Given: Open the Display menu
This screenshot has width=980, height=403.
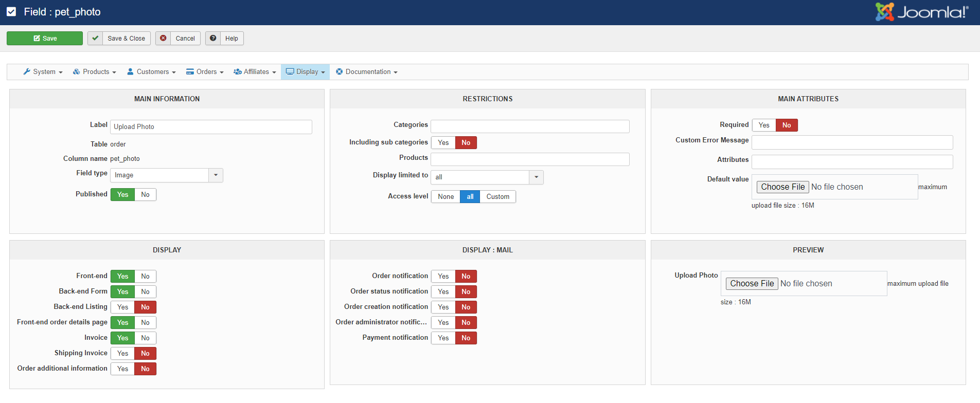Looking at the screenshot, I should pos(306,72).
